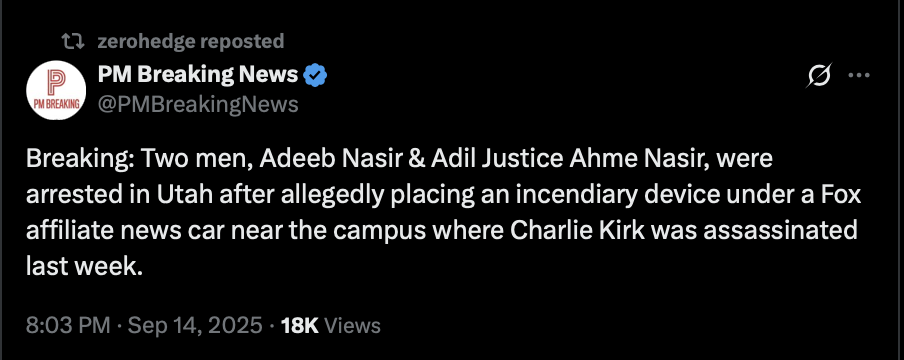
Task: Open the PM Breaking profile avatar
Action: tap(56, 89)
